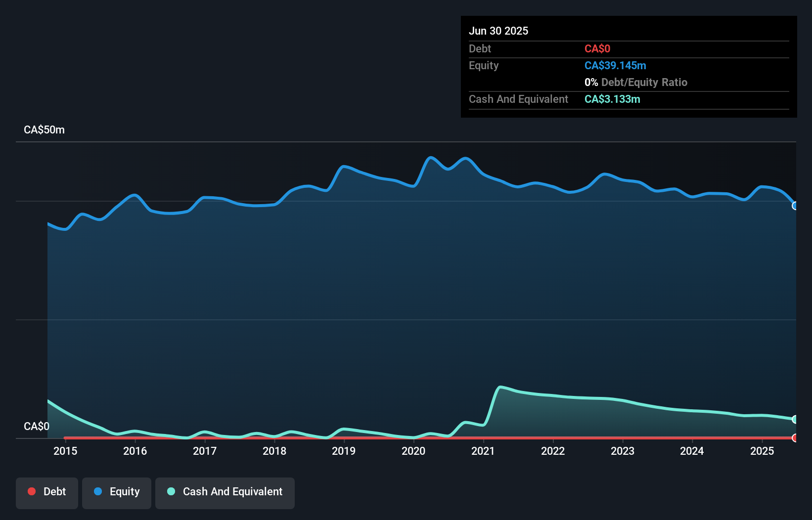Select the 2020 year label

pos(413,451)
